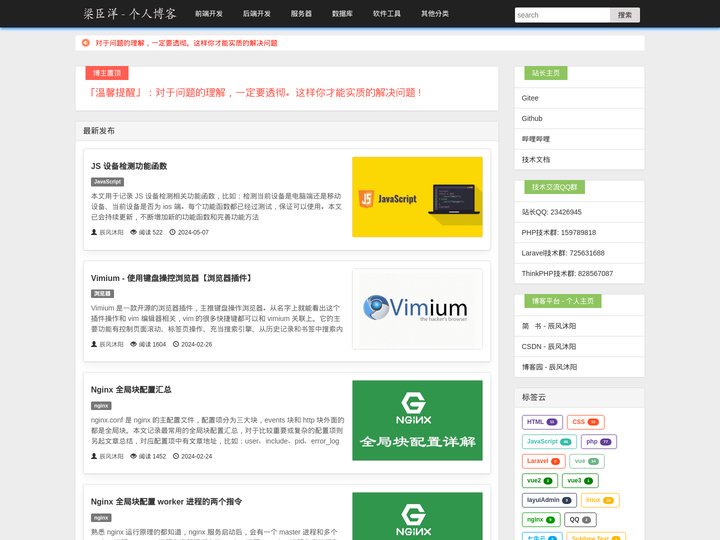Select the vue3 tag in tag cloud
720x540 pixels.
580,481
